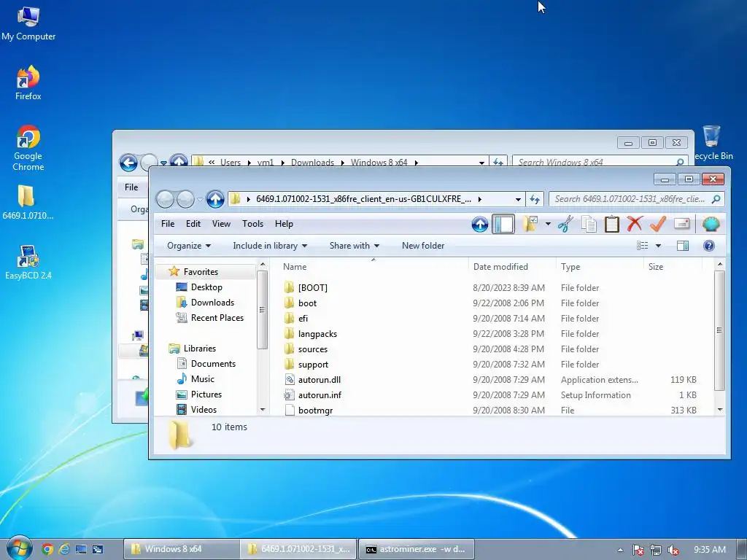Click Back in the Windows 8 x64 window
The width and height of the screenshot is (747, 560).
(x=128, y=163)
